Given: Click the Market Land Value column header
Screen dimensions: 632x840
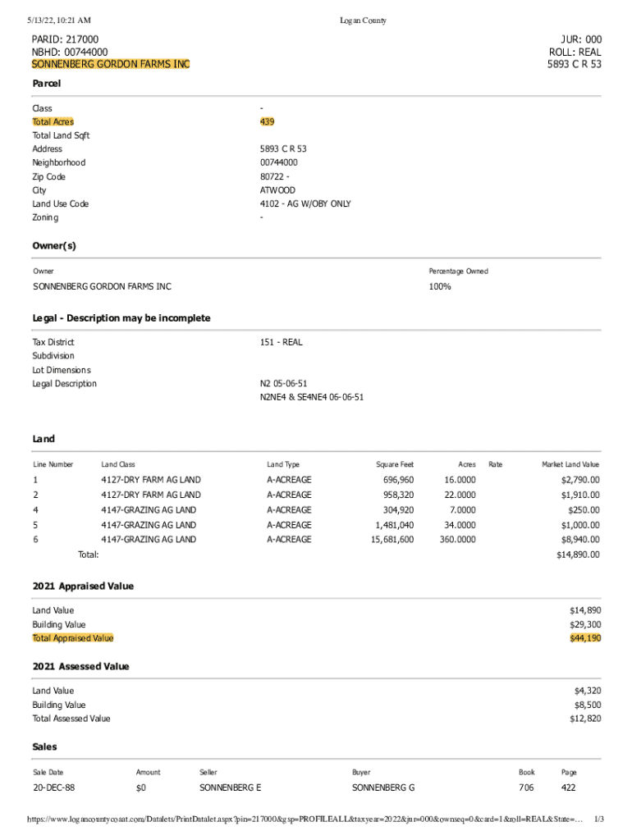Looking at the screenshot, I should 570,464.
